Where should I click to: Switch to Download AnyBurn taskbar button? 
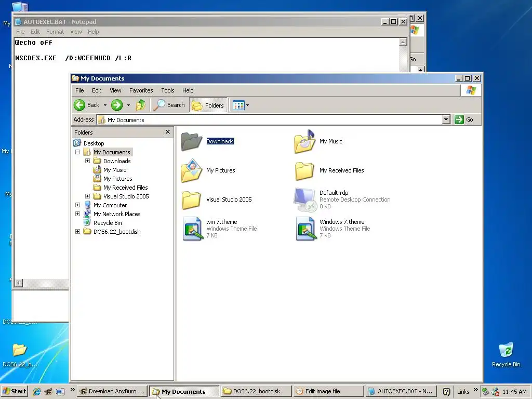(x=112, y=391)
